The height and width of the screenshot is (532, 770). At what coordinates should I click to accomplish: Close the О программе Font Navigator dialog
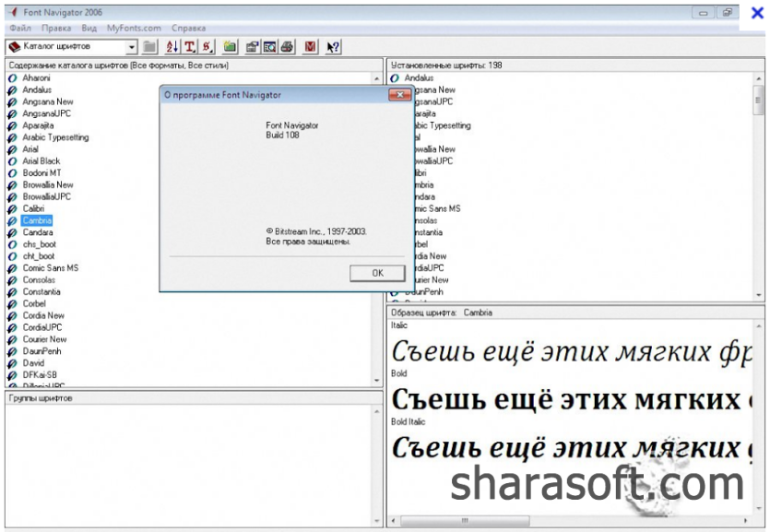[x=399, y=95]
